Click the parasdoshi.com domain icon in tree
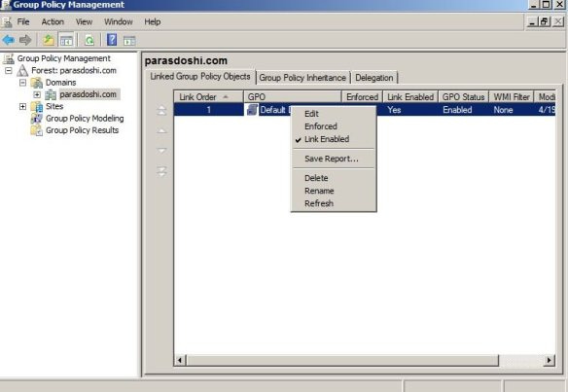Screen dimensions: 568x392 [51, 94]
